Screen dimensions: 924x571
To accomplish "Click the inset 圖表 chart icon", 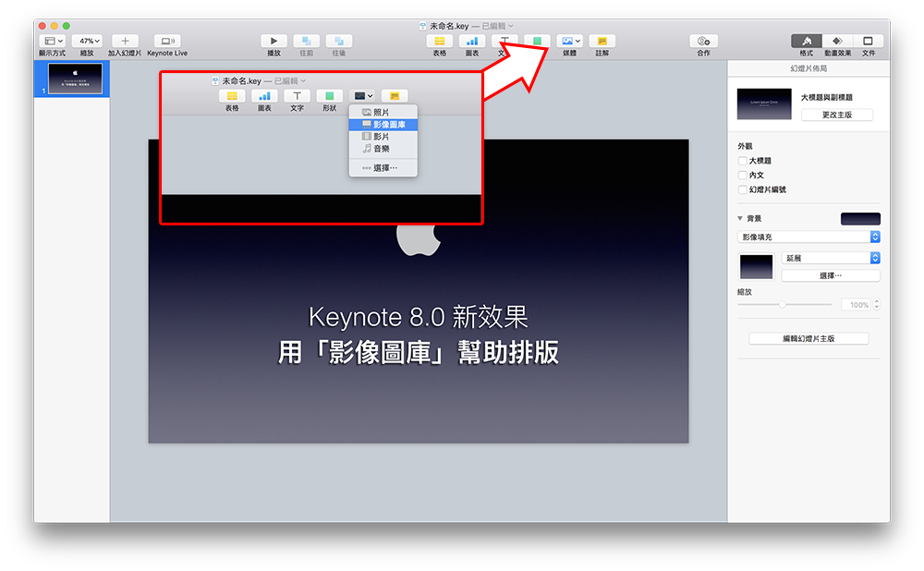I will tap(264, 96).
